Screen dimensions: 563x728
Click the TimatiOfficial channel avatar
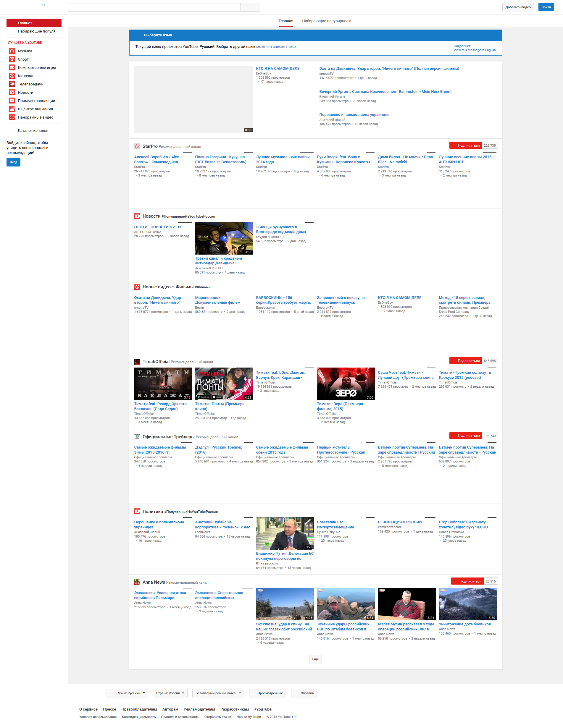[137, 362]
